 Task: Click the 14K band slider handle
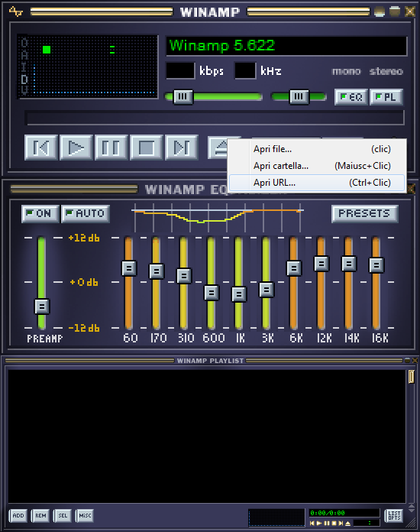(349, 264)
